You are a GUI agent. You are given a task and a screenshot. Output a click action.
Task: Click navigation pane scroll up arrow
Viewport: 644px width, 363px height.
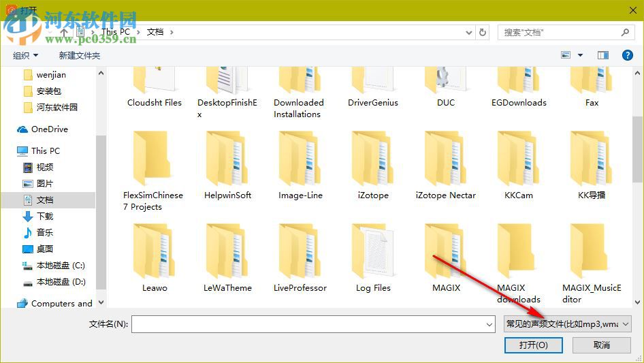pyautogui.click(x=101, y=73)
